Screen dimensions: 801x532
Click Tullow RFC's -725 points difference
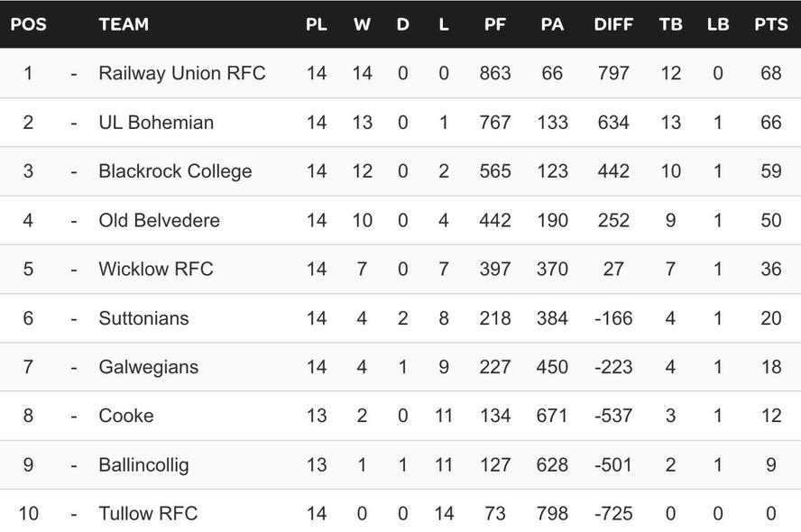[x=613, y=514]
